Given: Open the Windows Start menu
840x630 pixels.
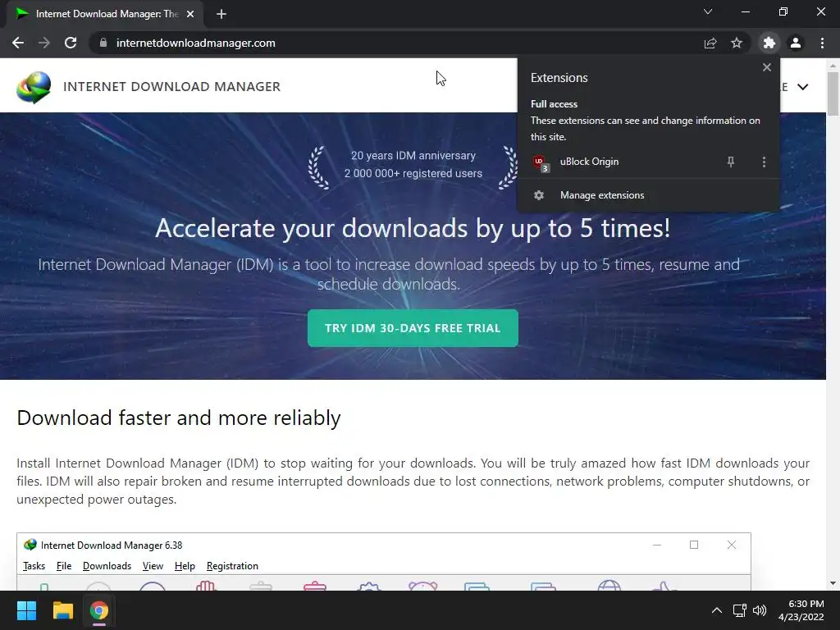Looking at the screenshot, I should [x=26, y=610].
